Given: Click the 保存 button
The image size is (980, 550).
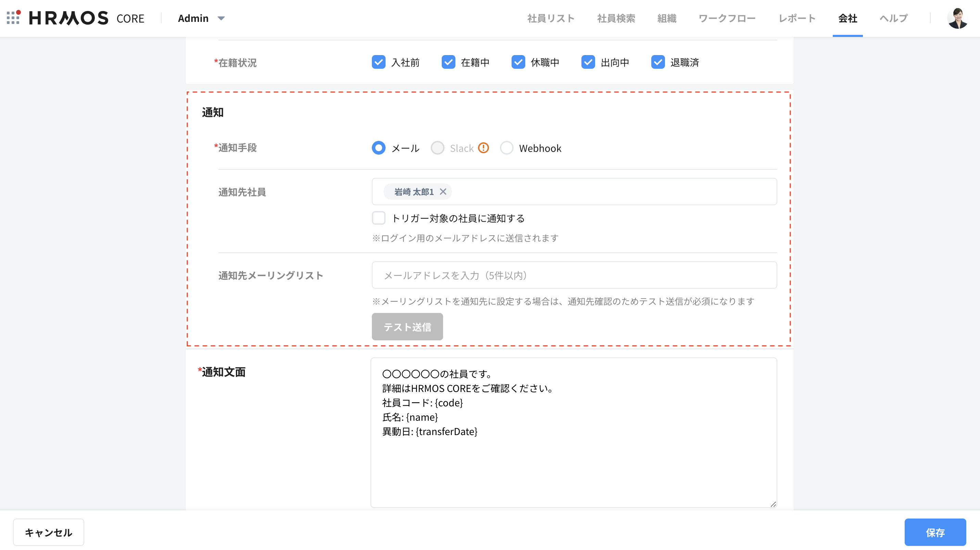Looking at the screenshot, I should [935, 532].
